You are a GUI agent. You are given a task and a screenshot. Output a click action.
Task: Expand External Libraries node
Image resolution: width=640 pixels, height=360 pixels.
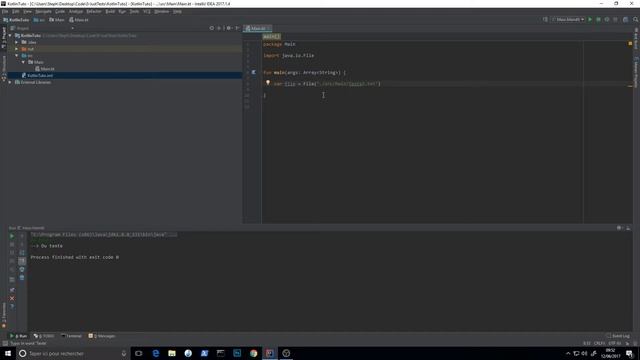(x=10, y=82)
